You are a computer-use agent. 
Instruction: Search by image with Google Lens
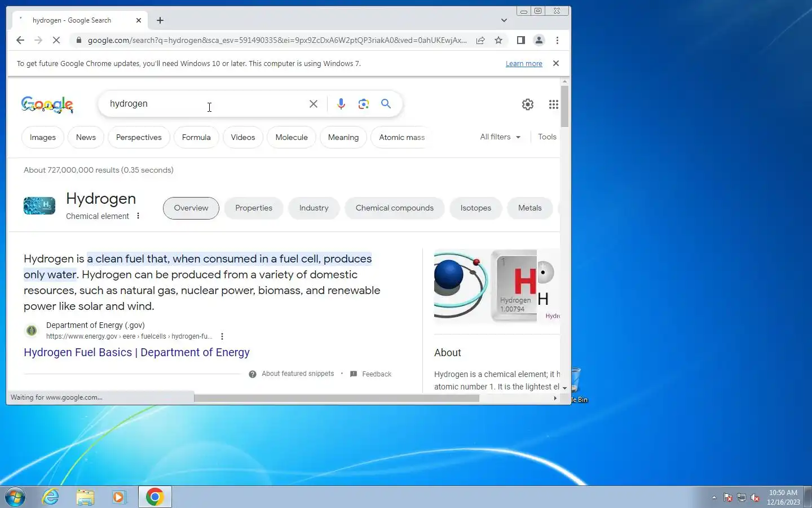click(364, 104)
